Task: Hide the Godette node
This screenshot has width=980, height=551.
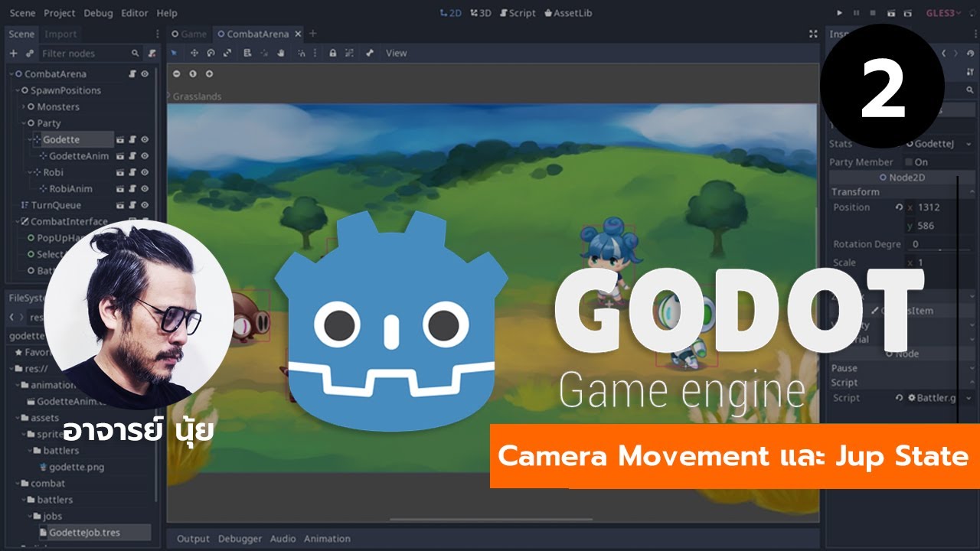Action: pos(145,140)
